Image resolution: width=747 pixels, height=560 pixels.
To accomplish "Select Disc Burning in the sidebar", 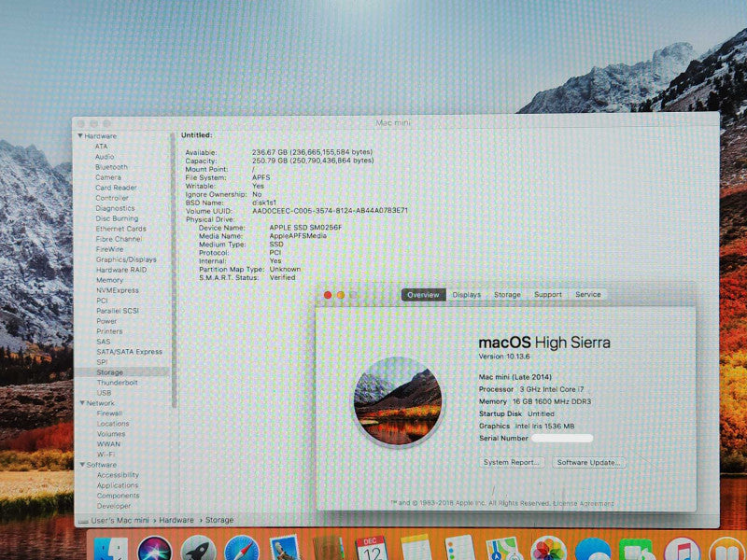I will (118, 218).
